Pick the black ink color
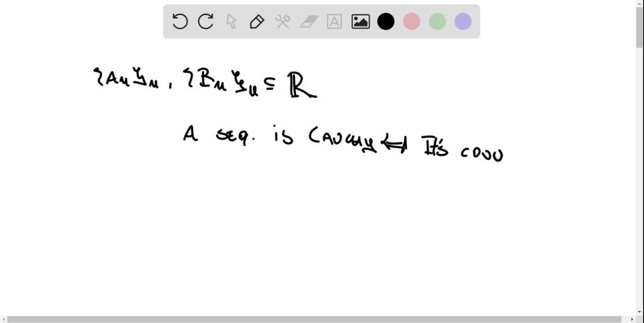Screen dimensions: 644x323 pyautogui.click(x=386, y=21)
